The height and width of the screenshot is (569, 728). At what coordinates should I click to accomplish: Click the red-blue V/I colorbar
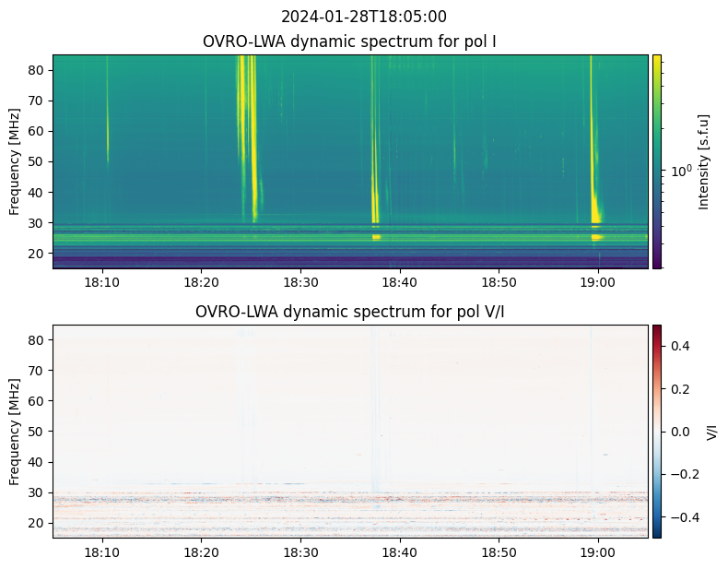(657, 431)
